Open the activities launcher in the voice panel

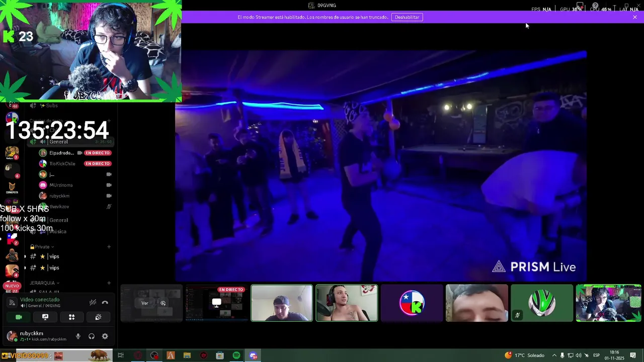click(x=71, y=317)
